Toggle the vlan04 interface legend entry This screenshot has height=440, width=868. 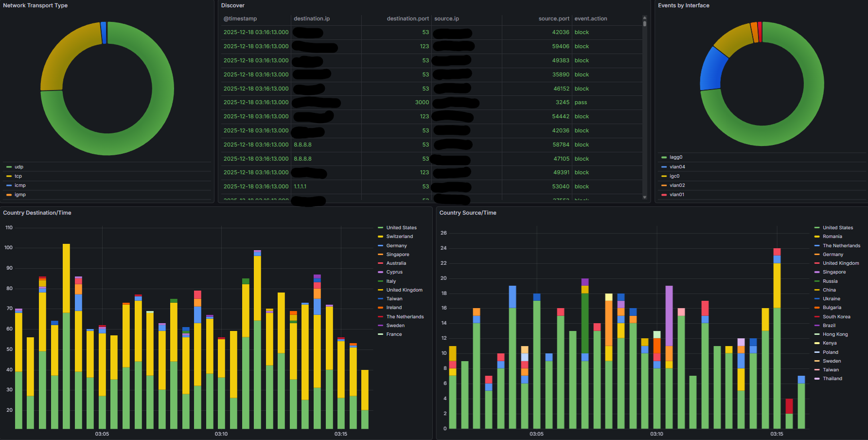pyautogui.click(x=677, y=167)
